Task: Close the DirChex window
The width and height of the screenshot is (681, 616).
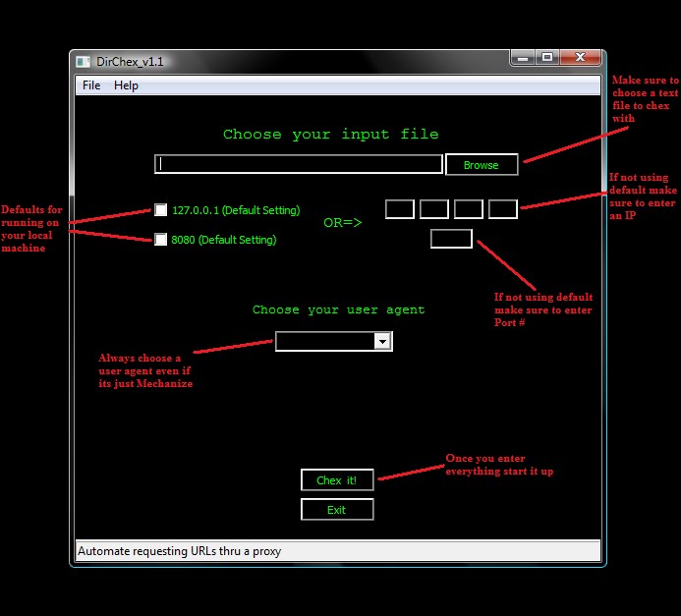Action: pyautogui.click(x=580, y=58)
